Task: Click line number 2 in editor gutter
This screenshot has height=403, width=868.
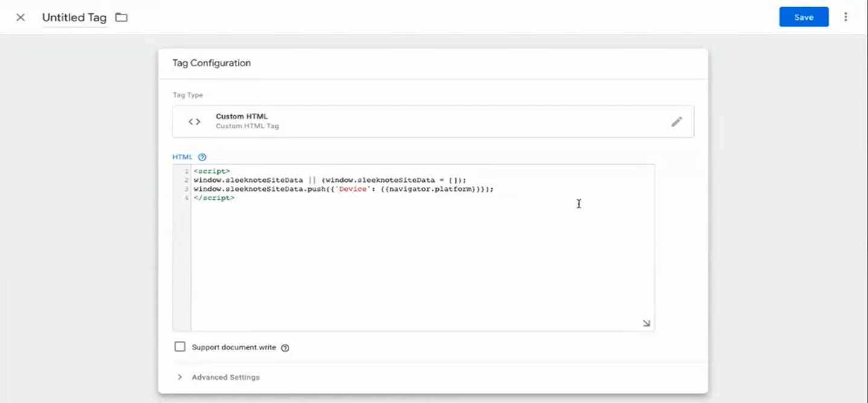Action: [187, 180]
